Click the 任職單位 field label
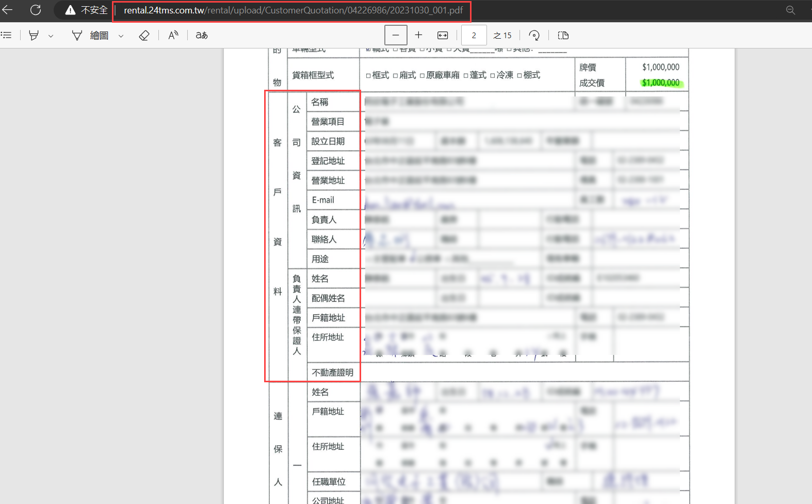 (x=329, y=482)
